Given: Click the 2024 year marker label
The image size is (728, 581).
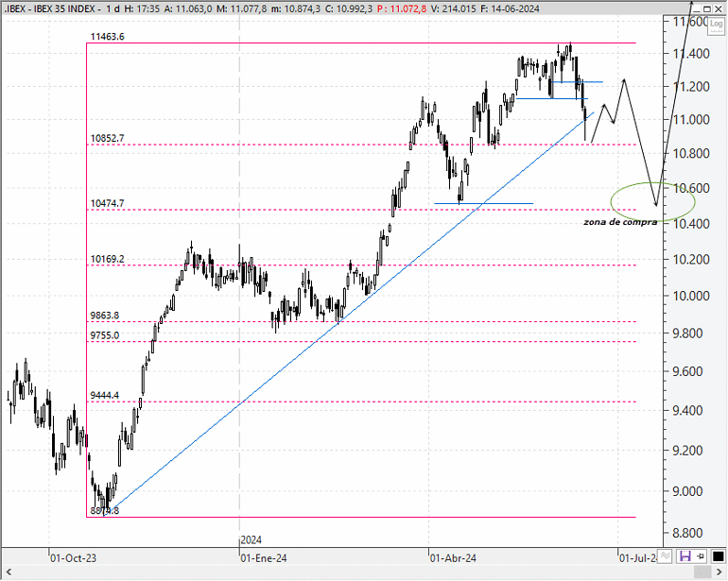Looking at the screenshot, I should [x=251, y=540].
